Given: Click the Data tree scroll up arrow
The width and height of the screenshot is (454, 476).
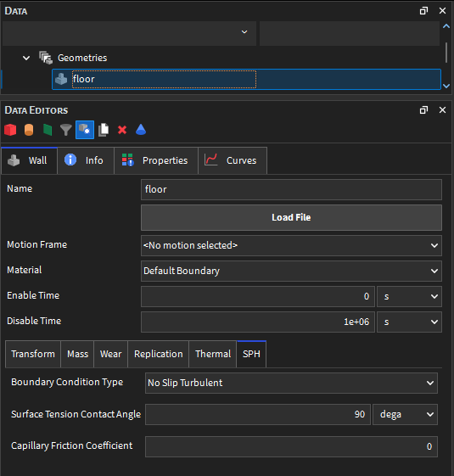Looking at the screenshot, I should click(x=446, y=26).
